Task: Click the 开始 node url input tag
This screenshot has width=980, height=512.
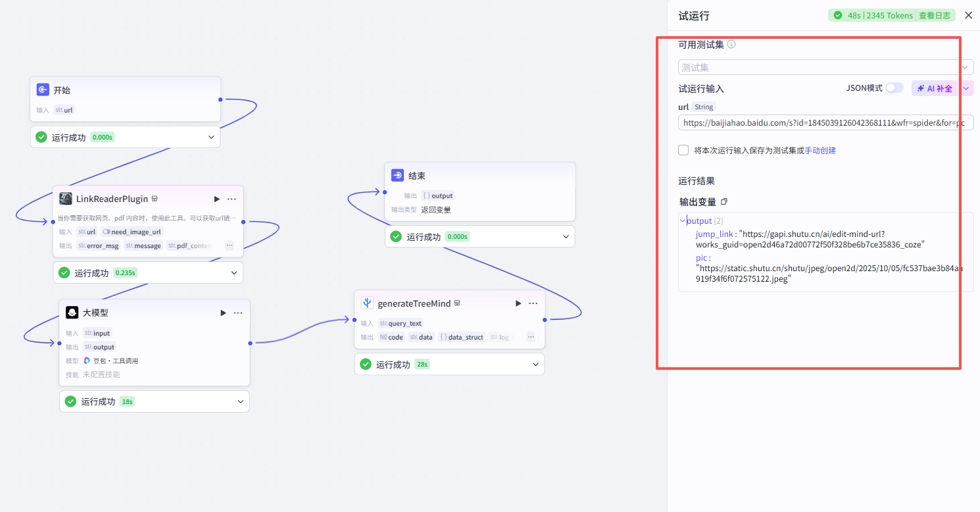Action: point(64,110)
